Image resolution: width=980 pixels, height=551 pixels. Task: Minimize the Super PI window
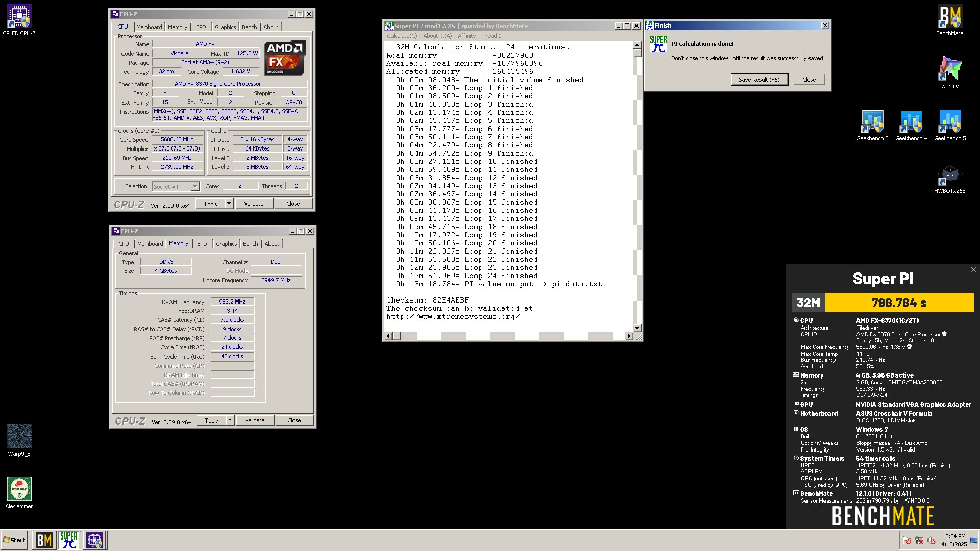(x=619, y=26)
